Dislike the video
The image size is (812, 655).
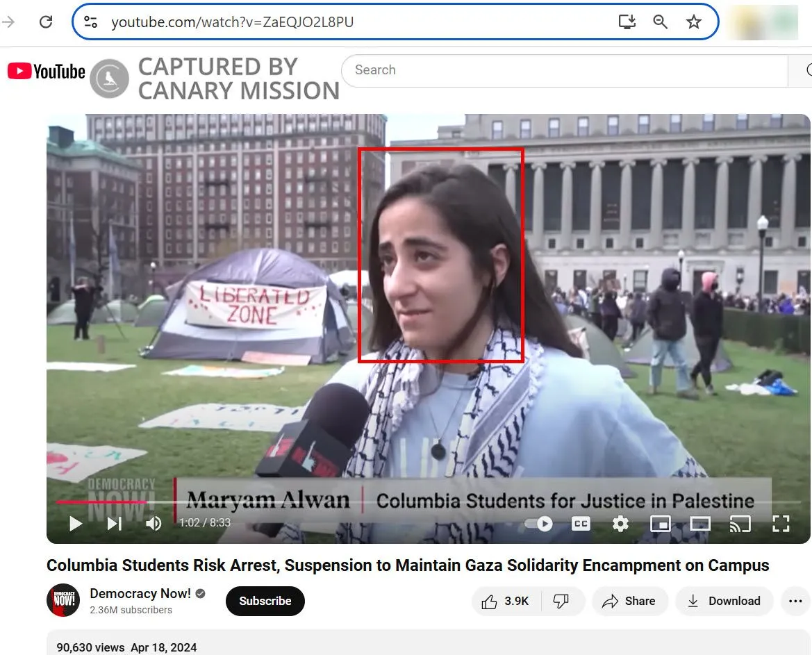click(x=561, y=601)
